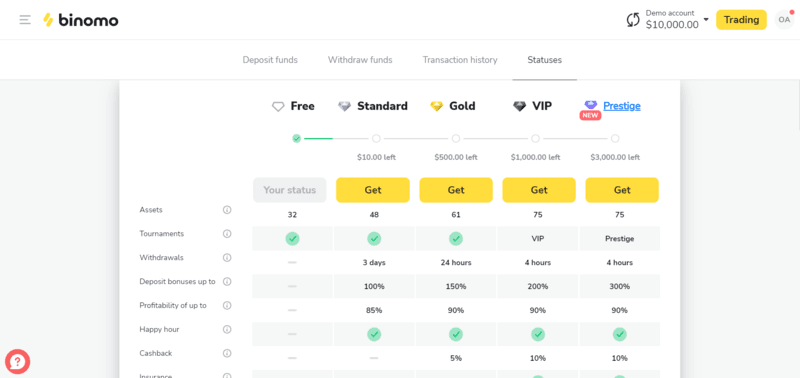
Task: Click the Free status heart icon
Action: pos(278,107)
